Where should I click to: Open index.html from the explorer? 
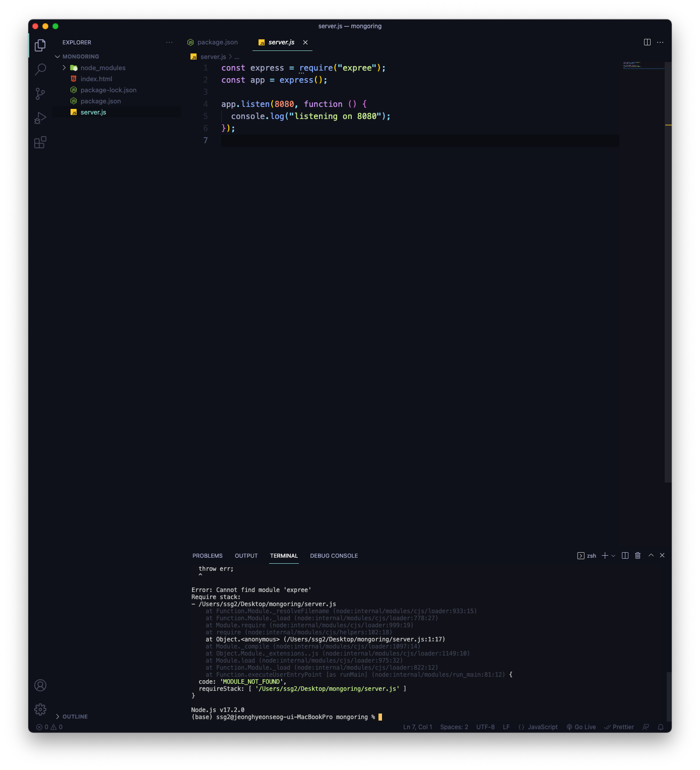point(96,79)
